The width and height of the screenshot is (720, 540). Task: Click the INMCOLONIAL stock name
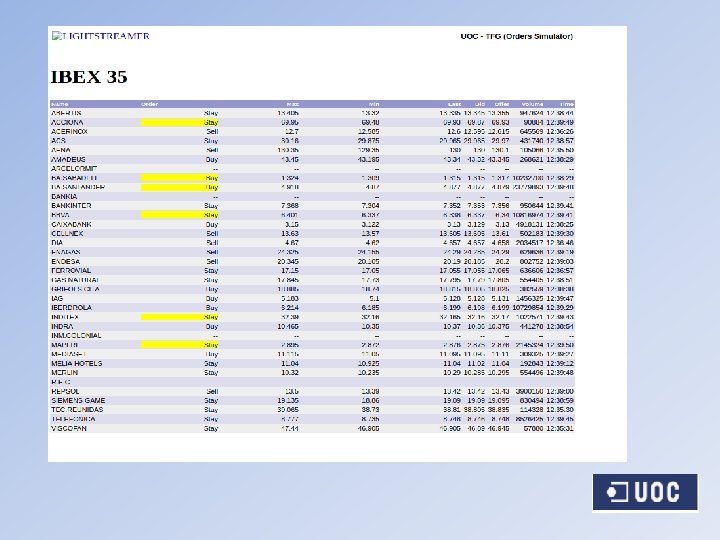tap(76, 336)
